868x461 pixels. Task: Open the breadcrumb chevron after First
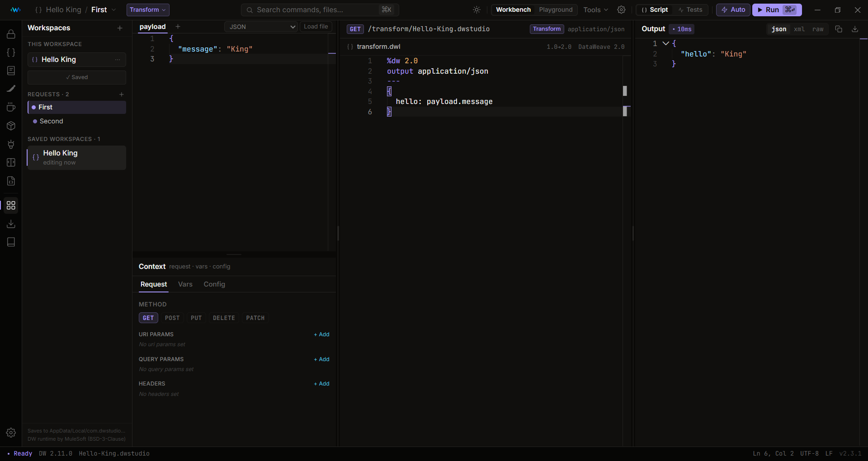[113, 9]
